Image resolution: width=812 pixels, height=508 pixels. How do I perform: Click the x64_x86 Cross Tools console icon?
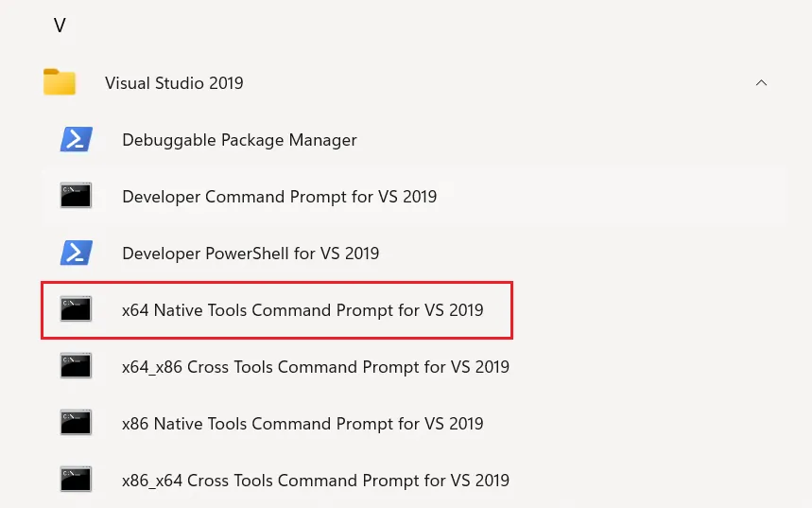click(x=77, y=366)
